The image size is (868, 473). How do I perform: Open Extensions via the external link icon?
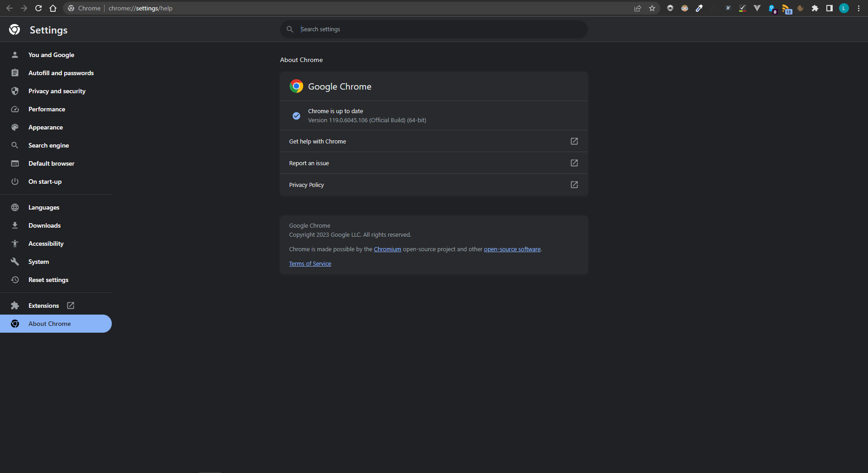coord(71,306)
